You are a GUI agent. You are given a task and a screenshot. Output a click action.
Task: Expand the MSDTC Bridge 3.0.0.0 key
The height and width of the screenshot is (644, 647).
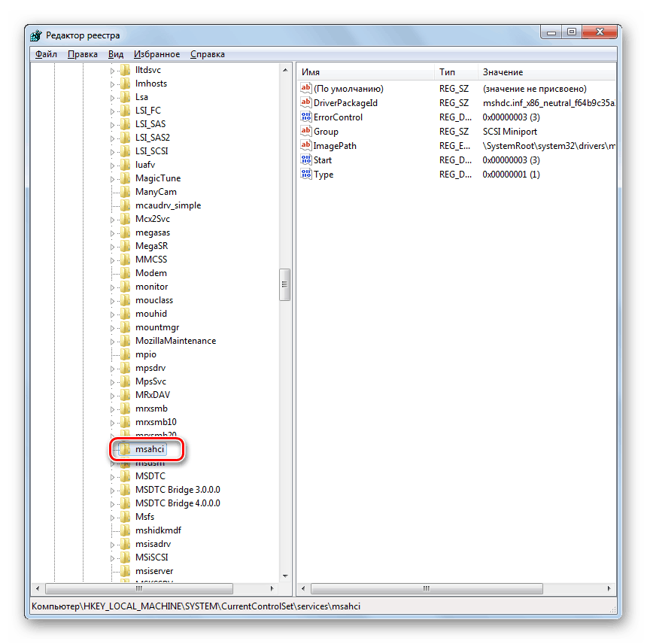[x=112, y=491]
